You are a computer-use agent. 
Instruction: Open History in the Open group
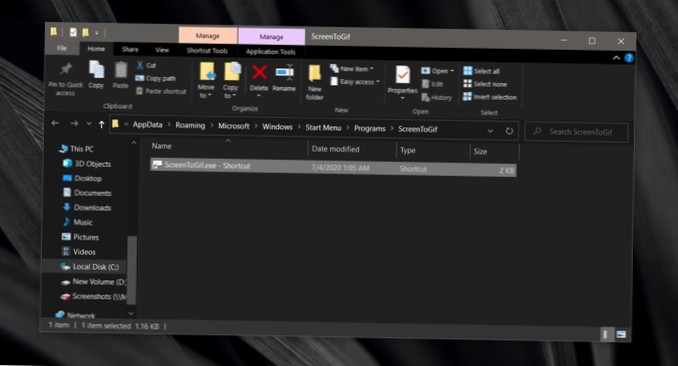[437, 98]
